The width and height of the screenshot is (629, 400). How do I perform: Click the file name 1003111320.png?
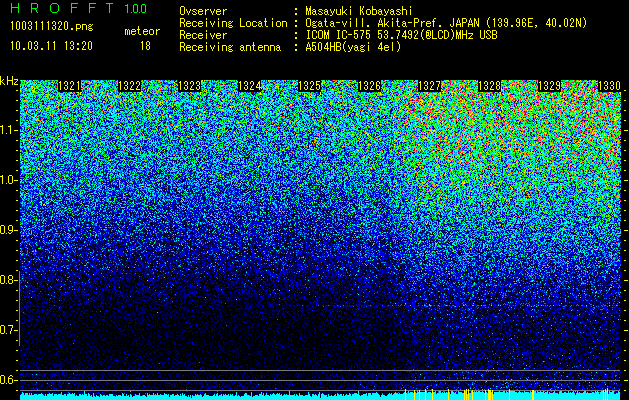coord(52,26)
